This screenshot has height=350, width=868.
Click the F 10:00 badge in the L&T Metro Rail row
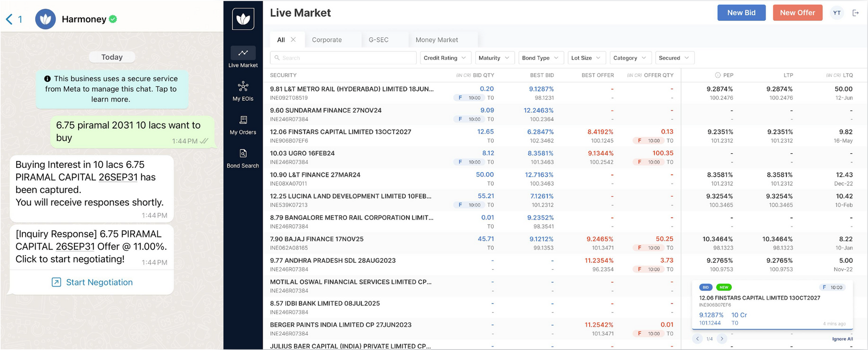coord(468,98)
